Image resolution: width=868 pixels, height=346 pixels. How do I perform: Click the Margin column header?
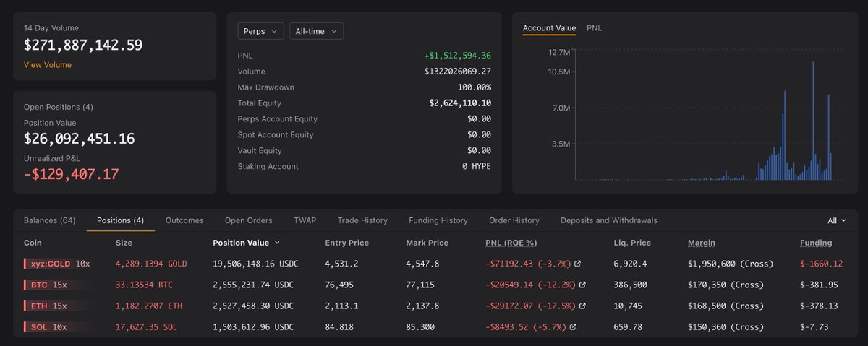[x=700, y=243]
